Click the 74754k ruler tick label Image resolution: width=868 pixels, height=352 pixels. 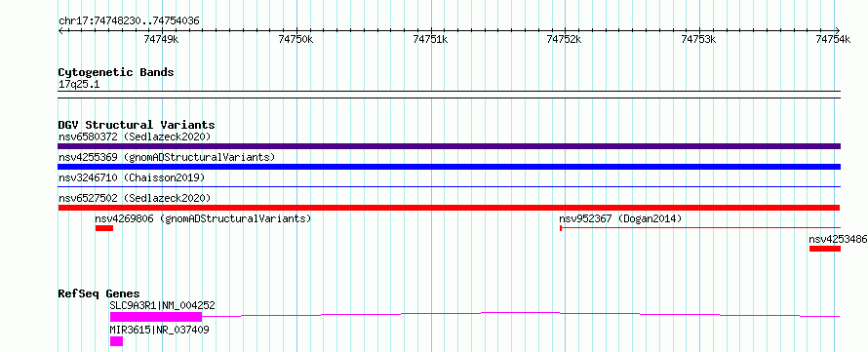pyautogui.click(x=833, y=39)
